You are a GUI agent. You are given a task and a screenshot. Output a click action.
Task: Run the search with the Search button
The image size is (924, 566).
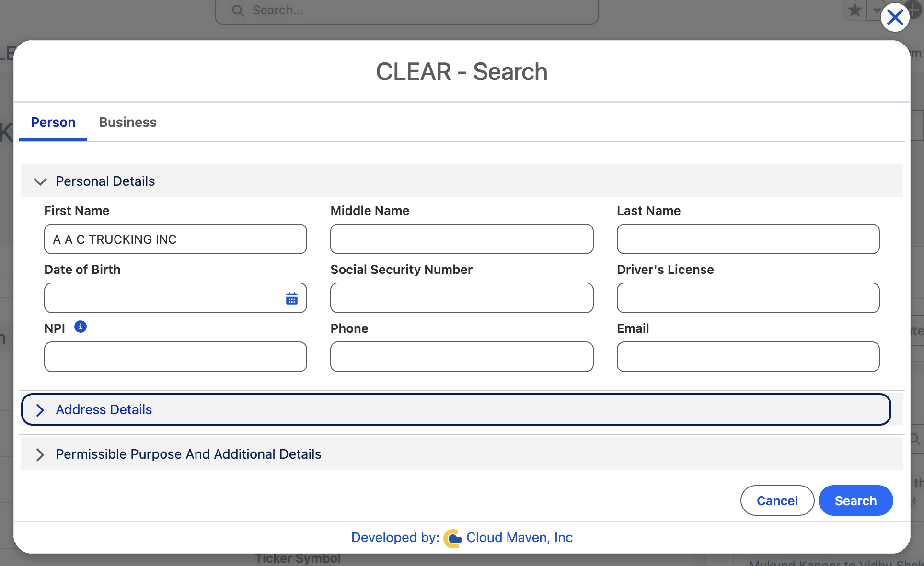pyautogui.click(x=856, y=501)
